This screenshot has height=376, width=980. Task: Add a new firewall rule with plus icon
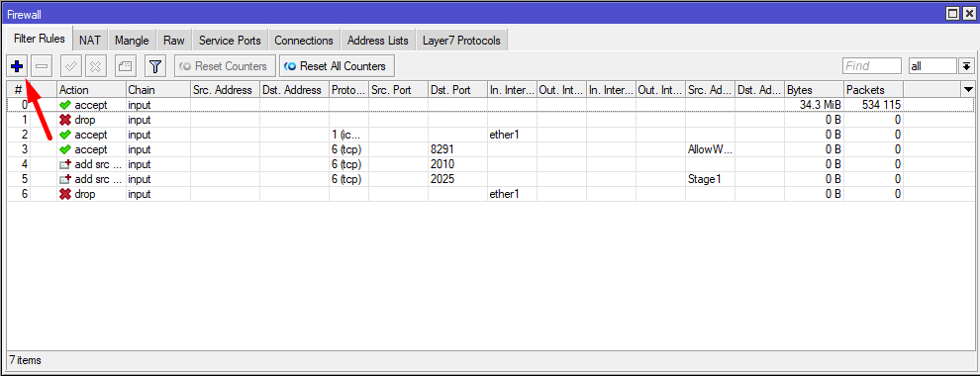point(17,65)
